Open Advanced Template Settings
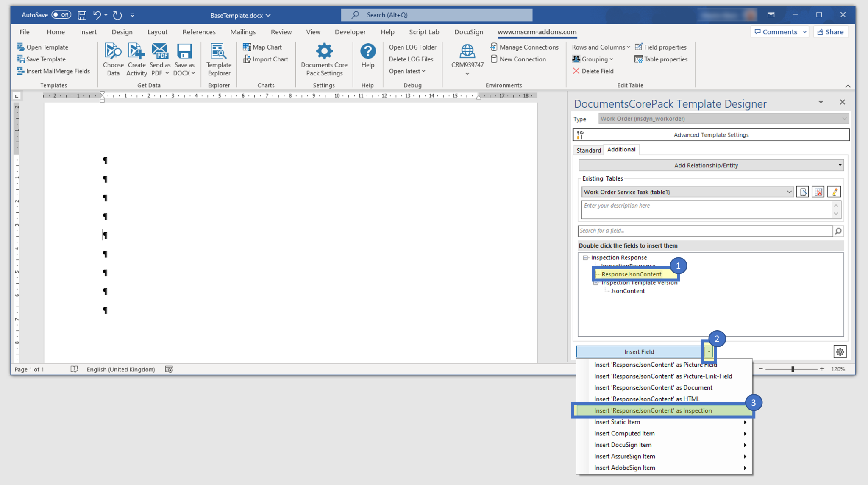Image resolution: width=868 pixels, height=485 pixels. pos(711,134)
